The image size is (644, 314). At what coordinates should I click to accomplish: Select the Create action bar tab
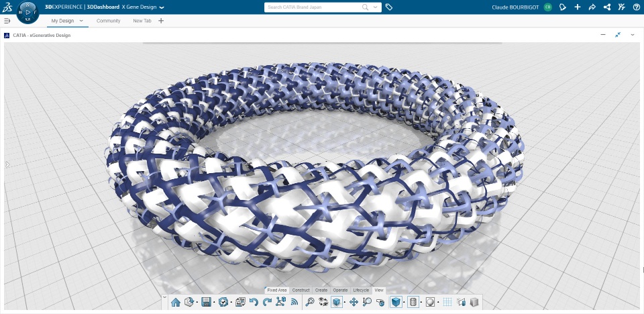point(321,290)
